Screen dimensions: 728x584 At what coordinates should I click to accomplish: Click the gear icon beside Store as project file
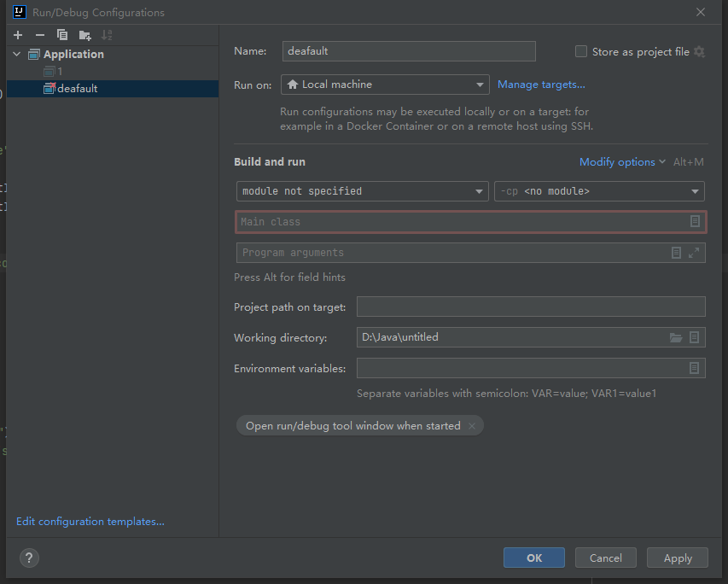[700, 52]
